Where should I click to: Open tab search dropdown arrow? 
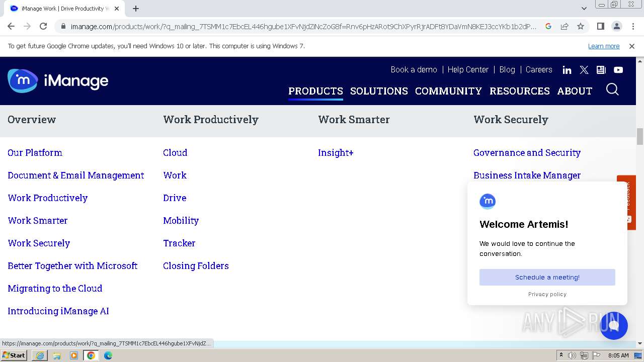coord(584,9)
